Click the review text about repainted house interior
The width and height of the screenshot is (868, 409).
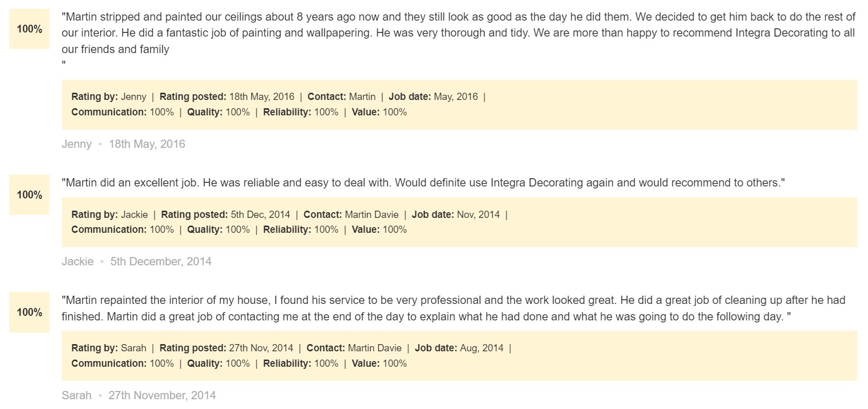(453, 309)
